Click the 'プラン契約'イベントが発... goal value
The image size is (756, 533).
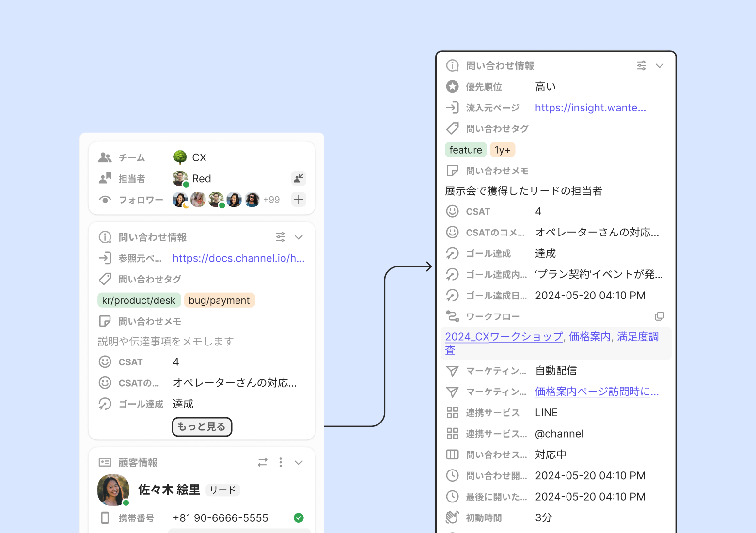point(599,274)
